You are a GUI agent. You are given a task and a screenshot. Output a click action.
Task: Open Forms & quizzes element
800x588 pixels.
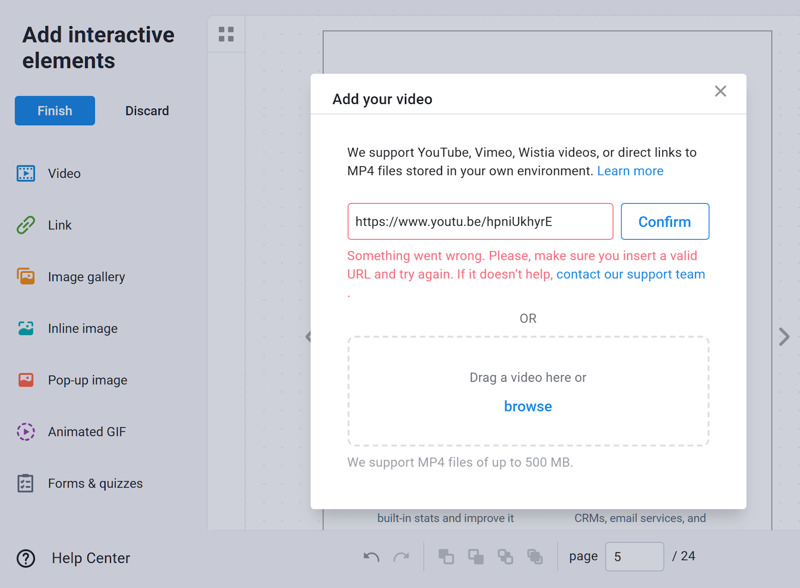(x=80, y=483)
